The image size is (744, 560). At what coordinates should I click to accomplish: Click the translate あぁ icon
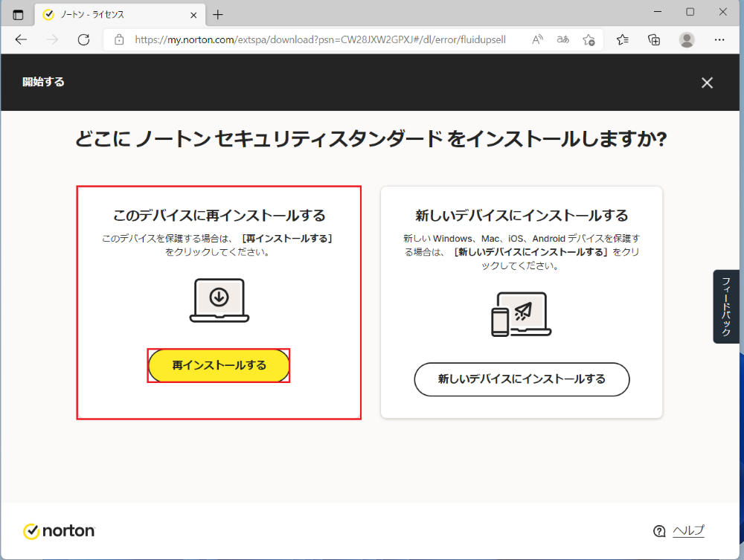pos(562,40)
